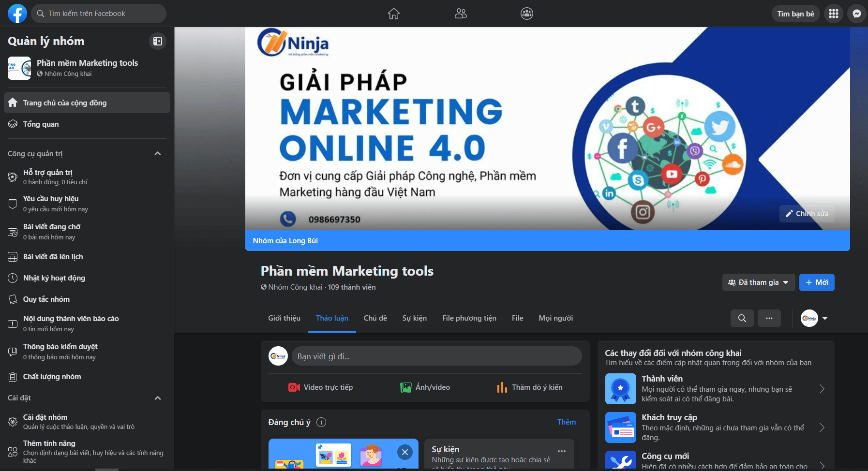The image size is (868, 471).
Task: Click the Thêm link in Đáng chú ý
Action: (567, 422)
